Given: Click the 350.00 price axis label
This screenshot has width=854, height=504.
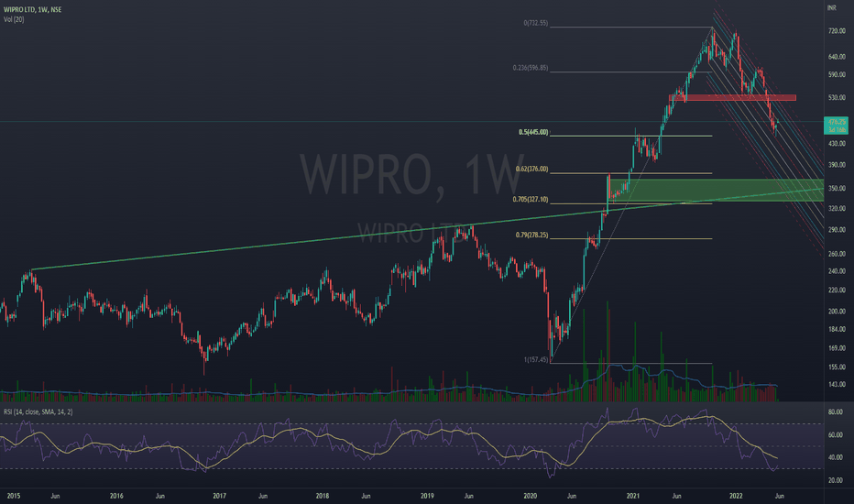Looking at the screenshot, I should [x=837, y=189].
